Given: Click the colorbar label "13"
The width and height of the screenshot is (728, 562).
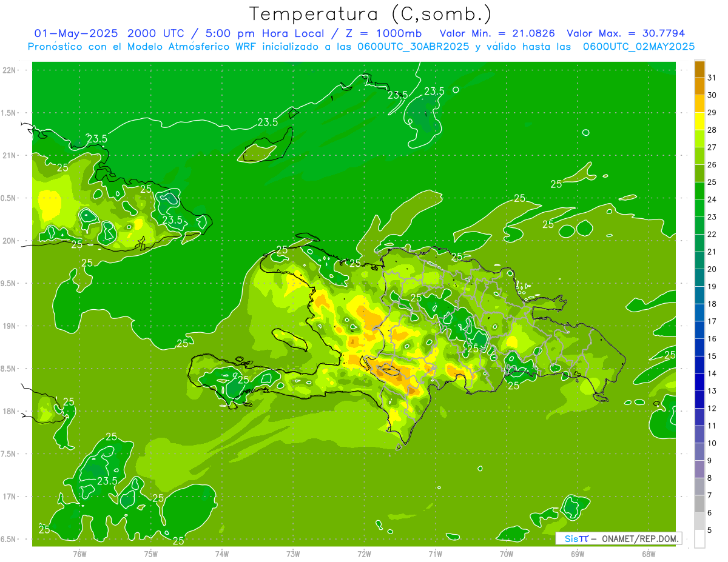Looking at the screenshot, I should pos(712,391).
